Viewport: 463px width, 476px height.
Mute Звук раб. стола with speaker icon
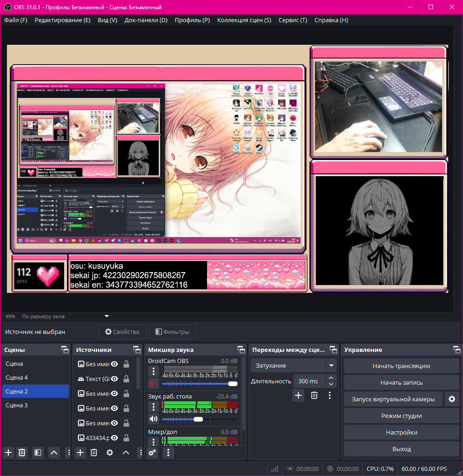pyautogui.click(x=154, y=419)
